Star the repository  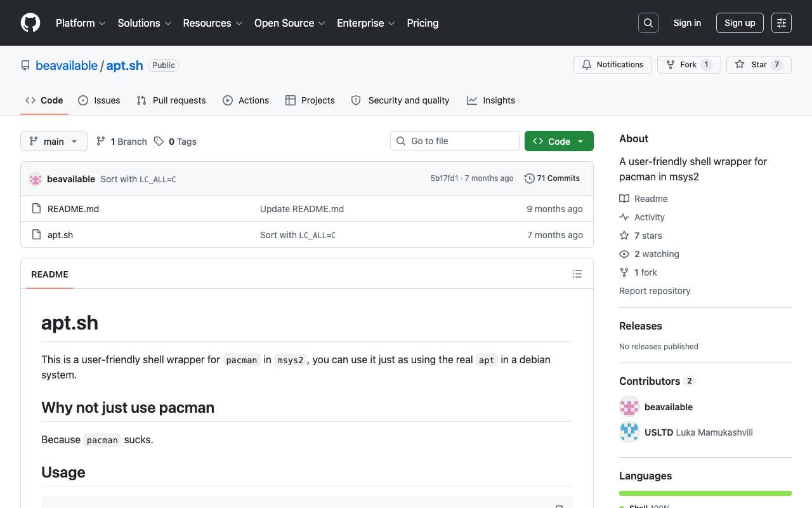[x=759, y=65]
